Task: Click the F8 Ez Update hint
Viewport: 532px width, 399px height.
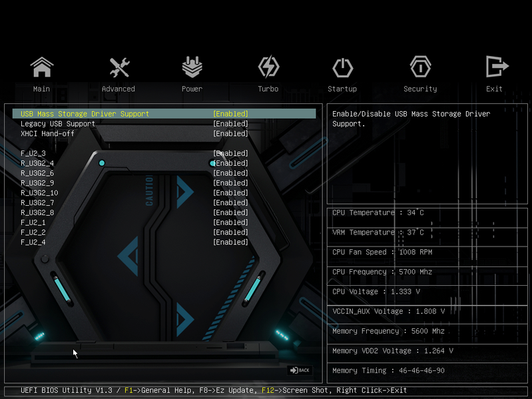Action: click(x=228, y=390)
